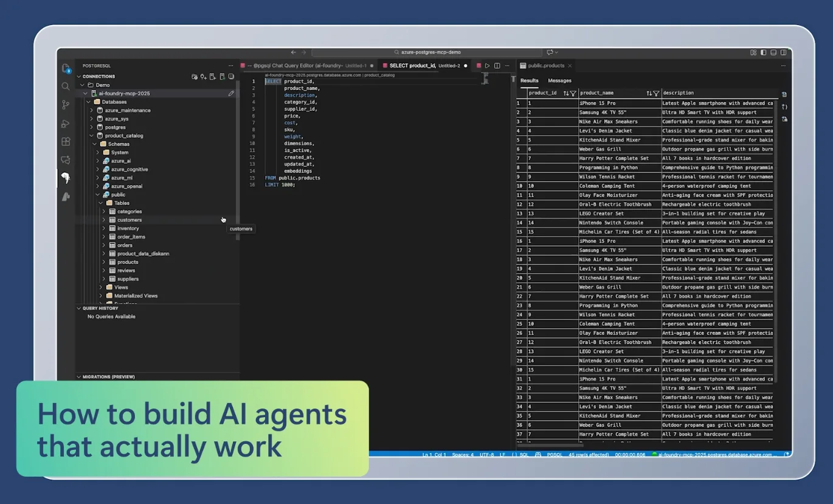833x504 pixels.
Task: Switch to the Messages tab
Action: (x=559, y=80)
